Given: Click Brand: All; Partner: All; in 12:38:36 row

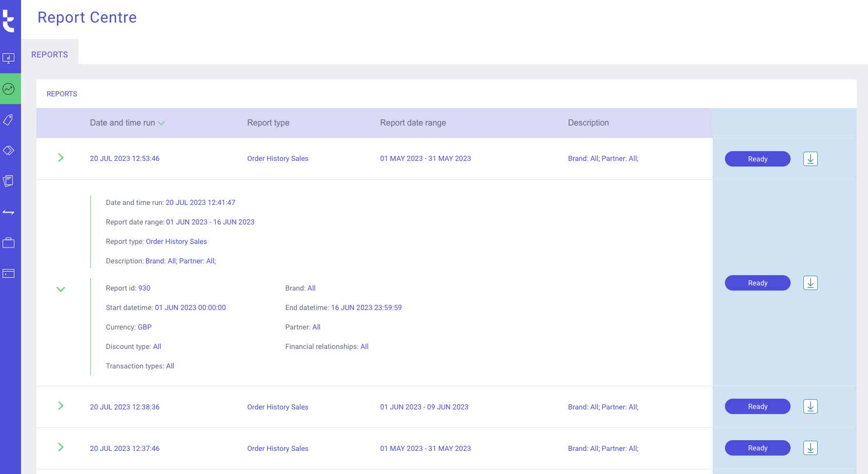Looking at the screenshot, I should pyautogui.click(x=603, y=407).
